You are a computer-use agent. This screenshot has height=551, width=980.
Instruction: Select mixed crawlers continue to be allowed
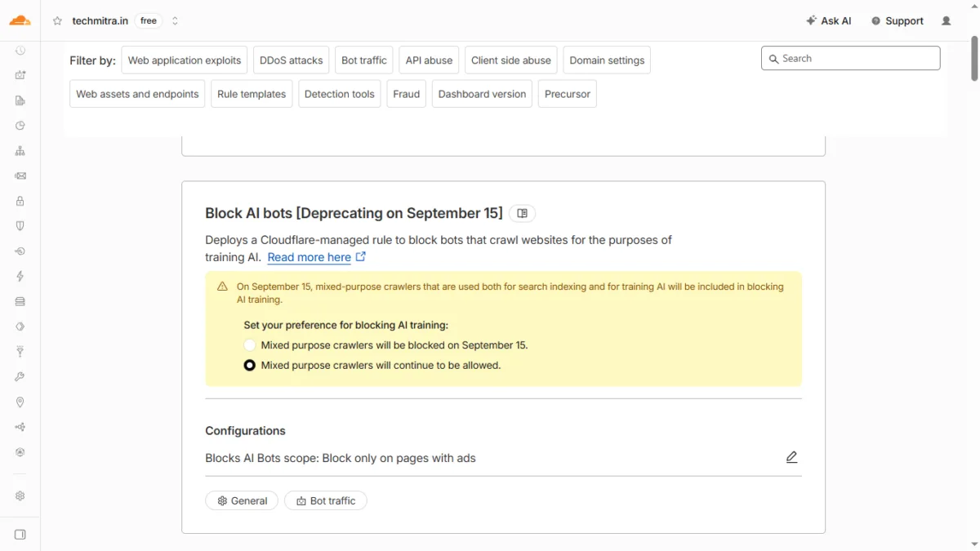pyautogui.click(x=250, y=365)
